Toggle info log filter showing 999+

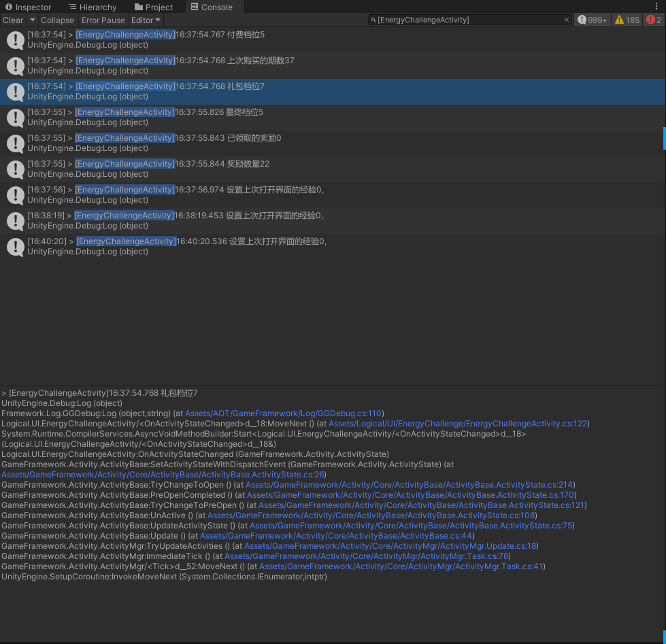(593, 20)
